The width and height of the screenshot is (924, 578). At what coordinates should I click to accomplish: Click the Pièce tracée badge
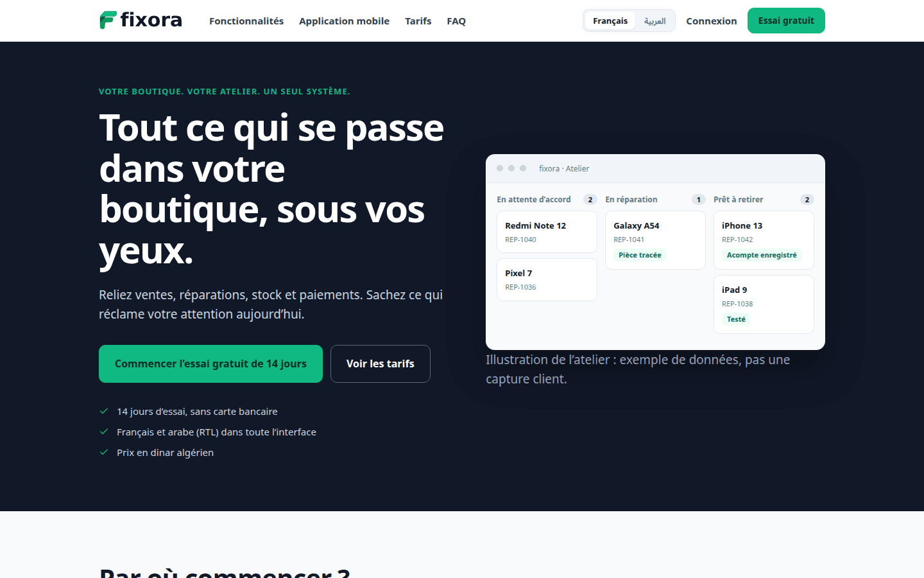point(640,255)
